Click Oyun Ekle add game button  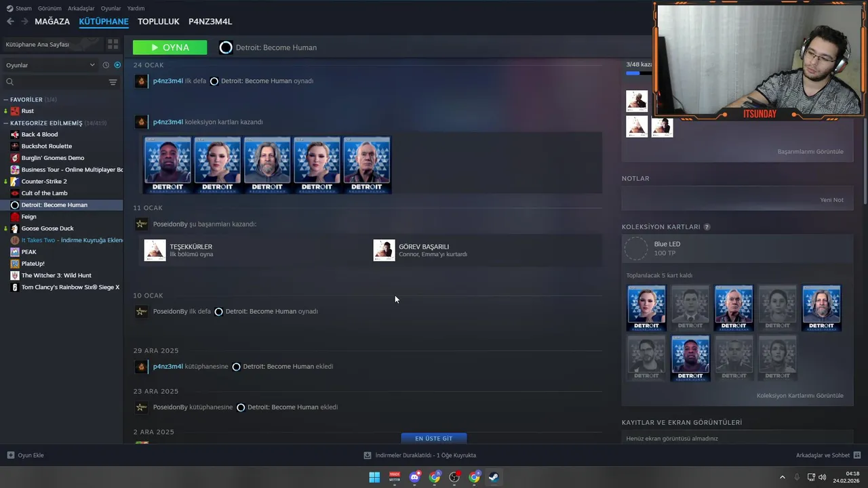coord(26,455)
